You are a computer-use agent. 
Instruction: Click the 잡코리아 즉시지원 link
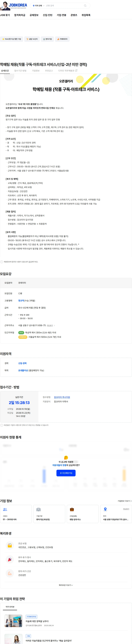click(62, 397)
